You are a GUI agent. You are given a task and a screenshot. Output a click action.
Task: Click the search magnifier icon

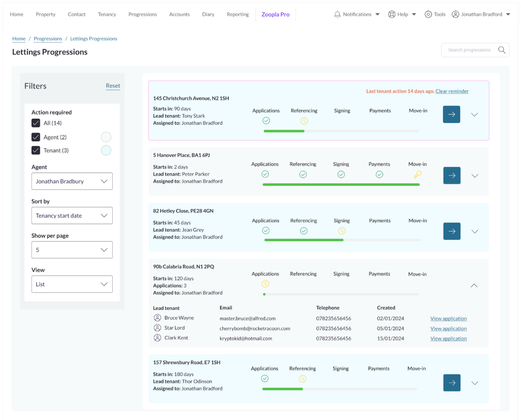point(502,50)
